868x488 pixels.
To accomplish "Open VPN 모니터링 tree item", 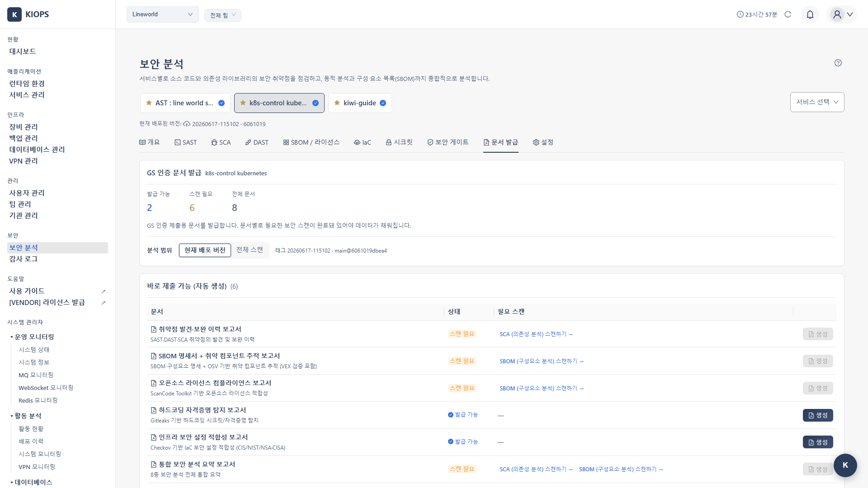I will coord(37,467).
